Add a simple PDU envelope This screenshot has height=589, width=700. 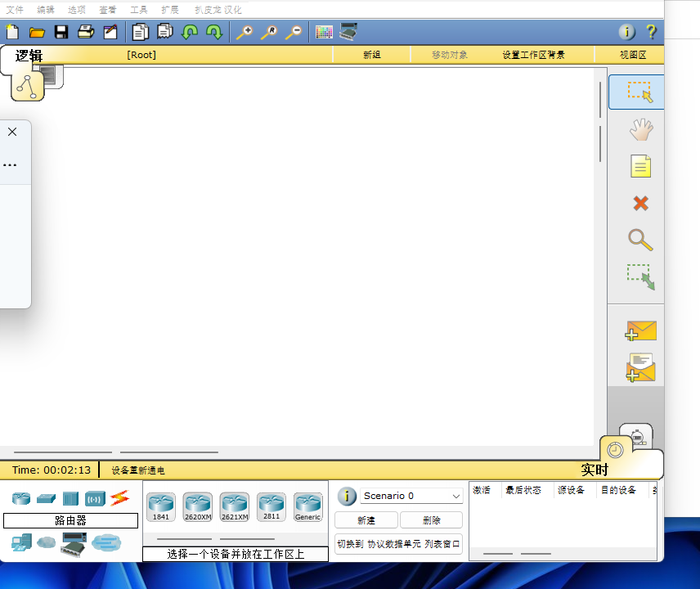pyautogui.click(x=640, y=330)
